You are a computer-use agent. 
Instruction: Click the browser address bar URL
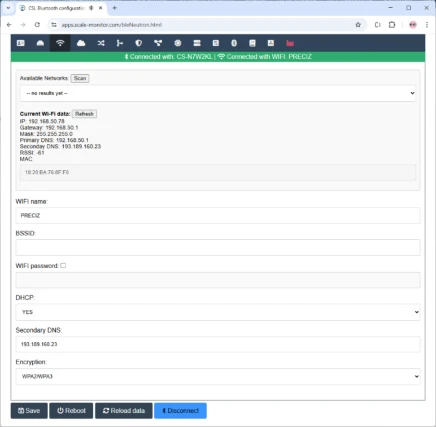[112, 25]
